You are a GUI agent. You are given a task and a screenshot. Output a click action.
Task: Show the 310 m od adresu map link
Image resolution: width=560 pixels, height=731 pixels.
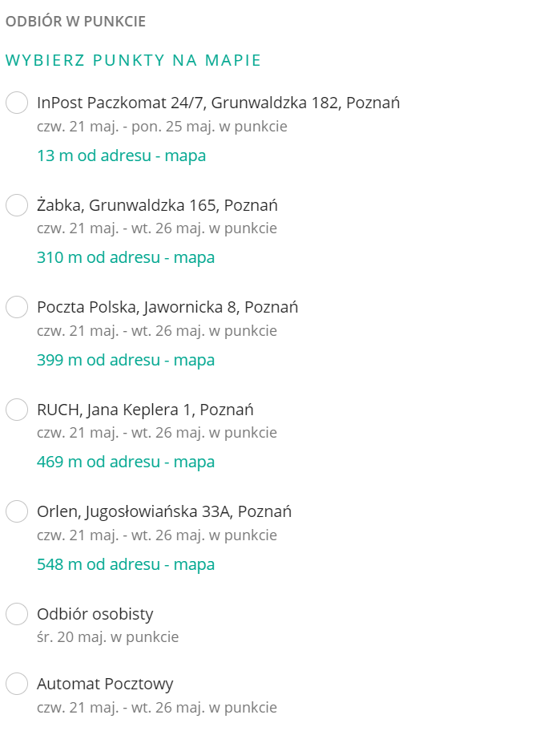click(126, 257)
